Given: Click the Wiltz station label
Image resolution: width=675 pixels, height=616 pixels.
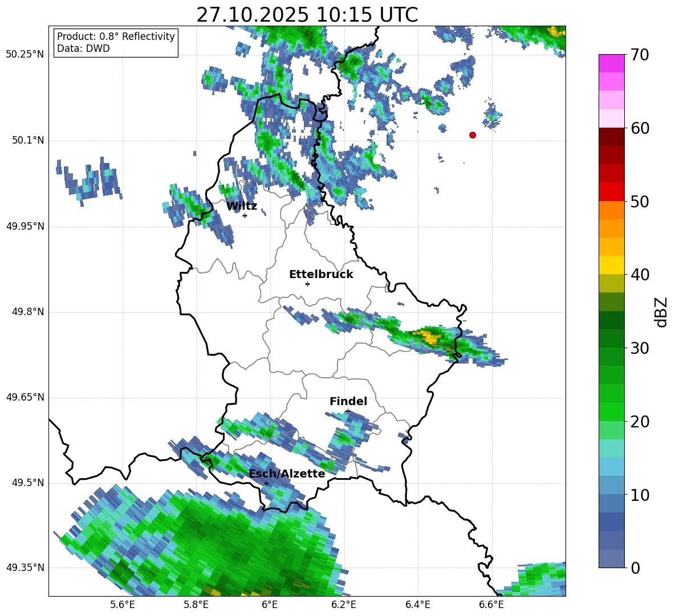Looking at the screenshot, I should 242,206.
